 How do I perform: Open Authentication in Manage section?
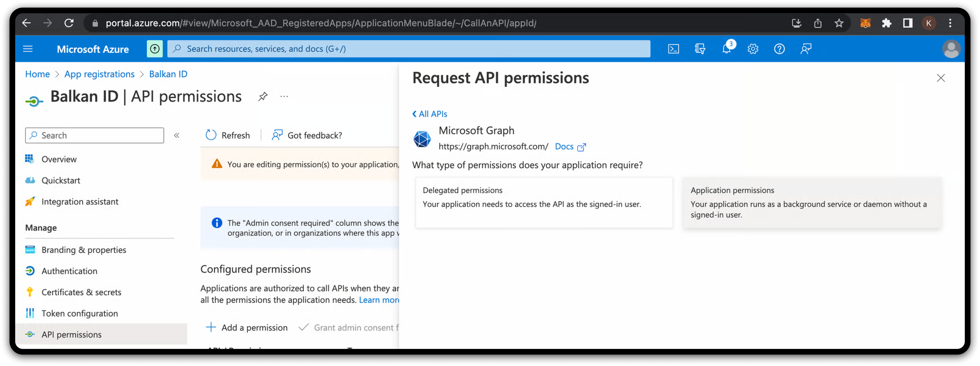click(69, 271)
